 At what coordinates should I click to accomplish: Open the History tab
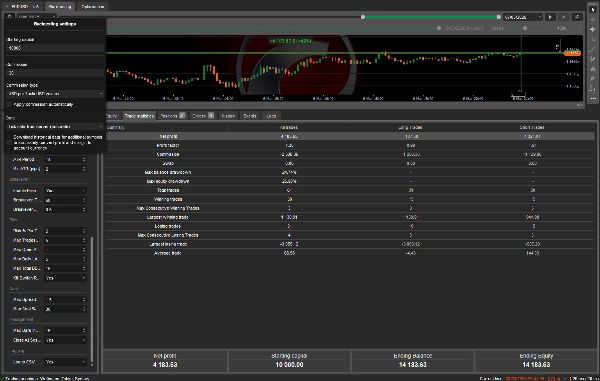coord(228,116)
